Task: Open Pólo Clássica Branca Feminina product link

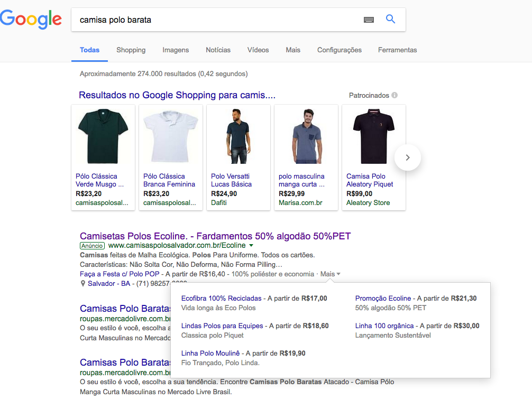Action: click(169, 180)
